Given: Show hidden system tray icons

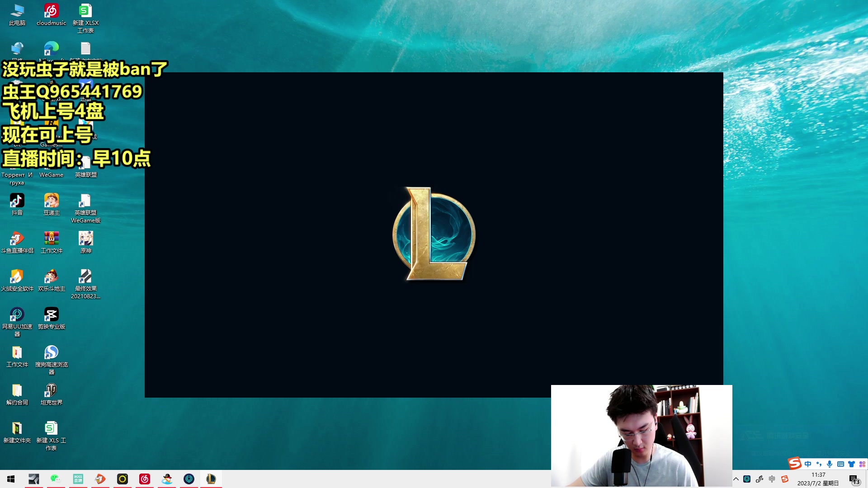Looking at the screenshot, I should 736,479.
